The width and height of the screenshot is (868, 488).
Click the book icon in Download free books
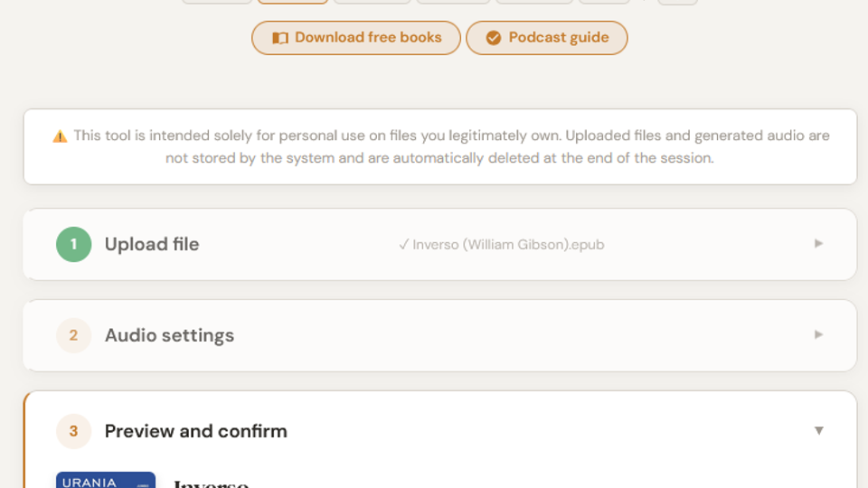(280, 38)
